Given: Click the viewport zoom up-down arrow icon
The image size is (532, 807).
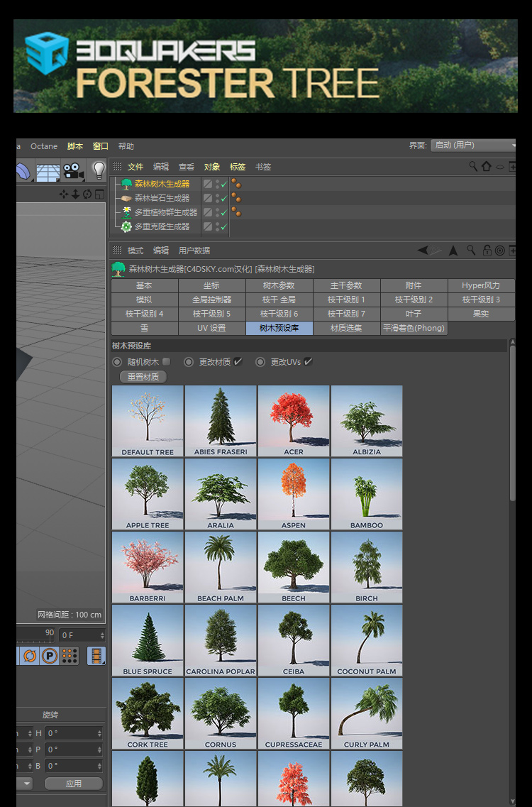Looking at the screenshot, I should [76, 194].
